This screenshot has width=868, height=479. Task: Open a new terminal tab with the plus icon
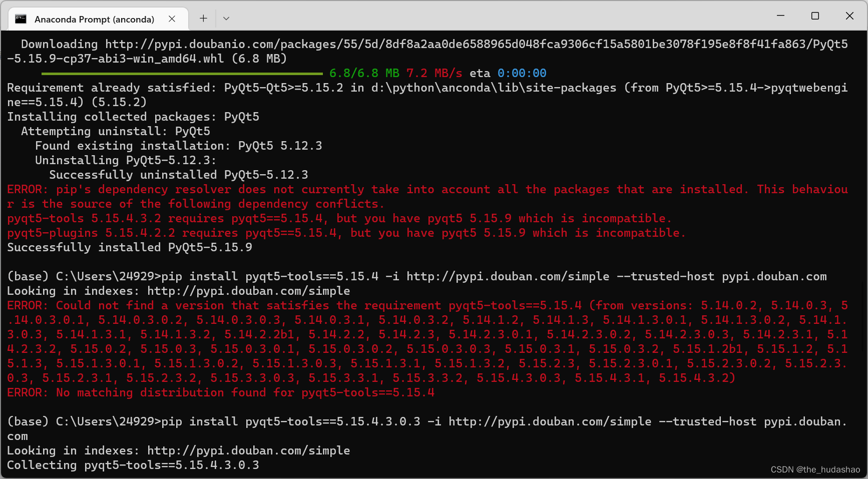(x=203, y=18)
